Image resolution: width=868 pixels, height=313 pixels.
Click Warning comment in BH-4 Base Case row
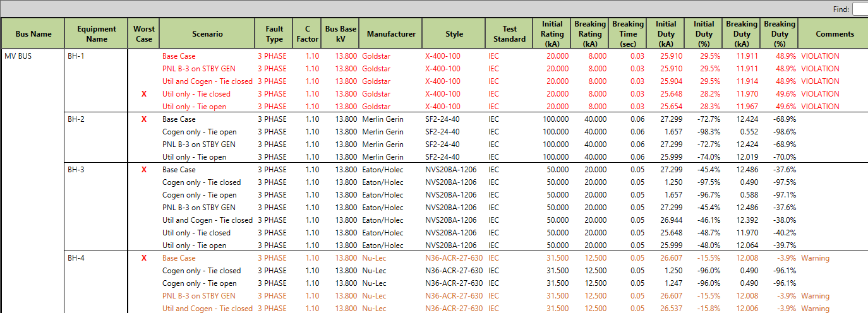(816, 258)
